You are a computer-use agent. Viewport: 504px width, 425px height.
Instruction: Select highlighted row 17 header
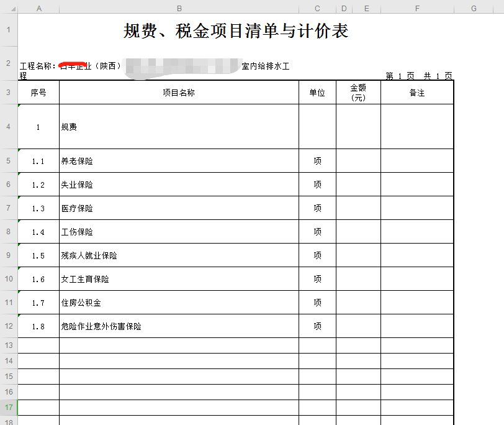[9, 408]
